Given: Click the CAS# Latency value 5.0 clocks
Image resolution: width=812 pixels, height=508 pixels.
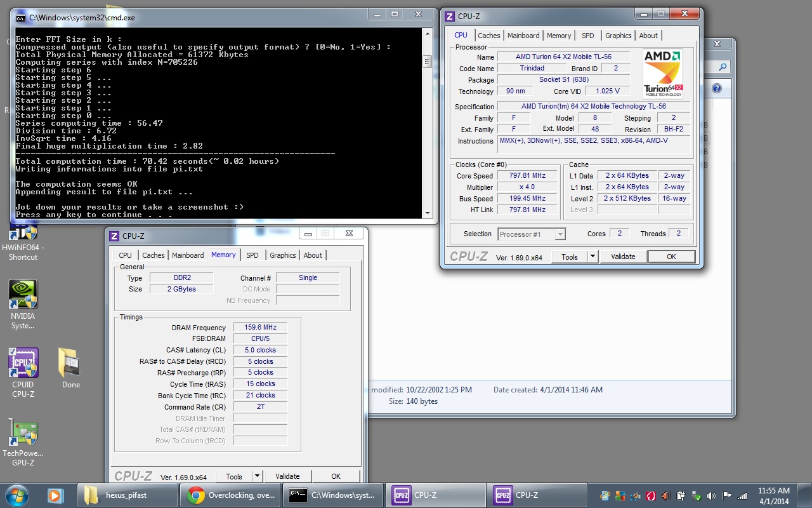Looking at the screenshot, I should (x=260, y=351).
